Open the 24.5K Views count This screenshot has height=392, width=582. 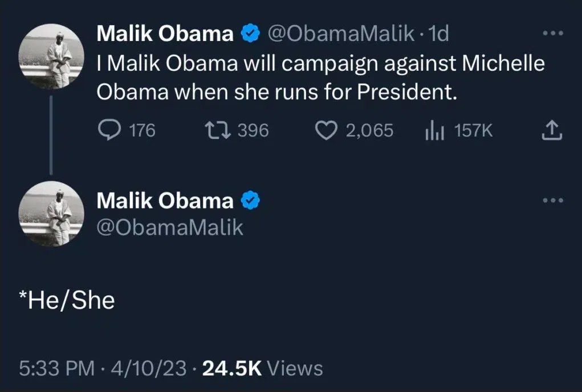pos(263,368)
